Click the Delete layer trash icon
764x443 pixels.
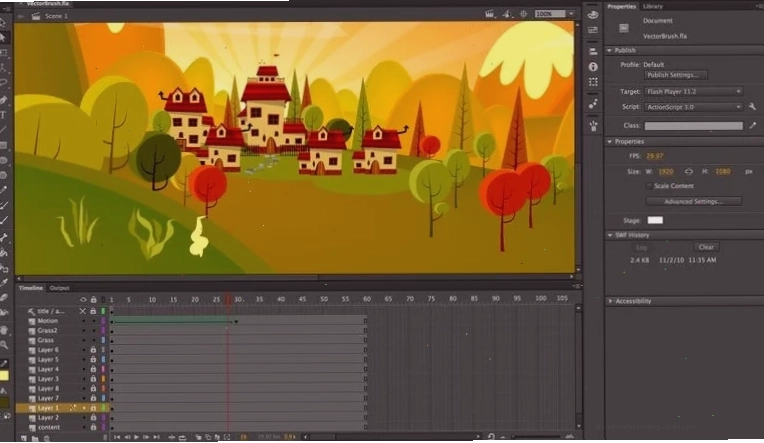click(x=47, y=438)
